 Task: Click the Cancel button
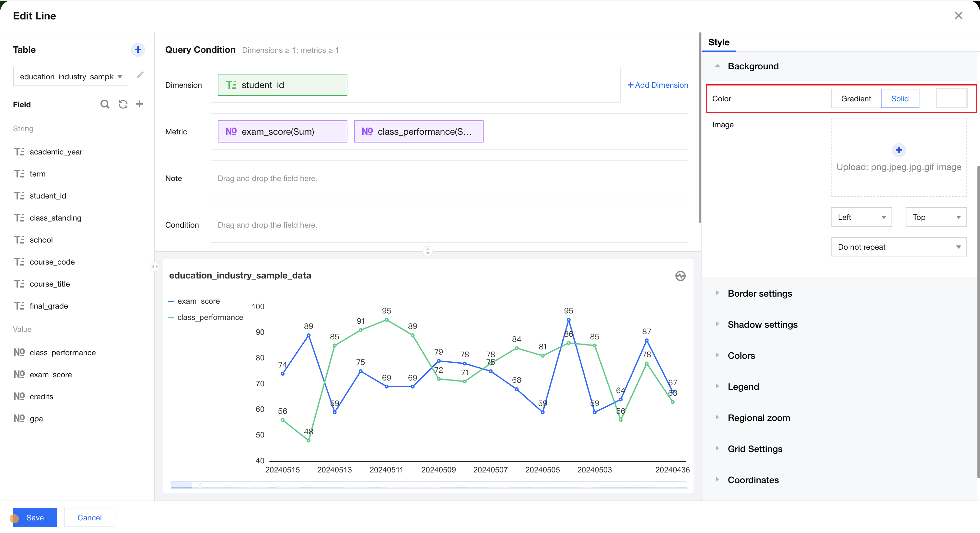pyautogui.click(x=89, y=517)
